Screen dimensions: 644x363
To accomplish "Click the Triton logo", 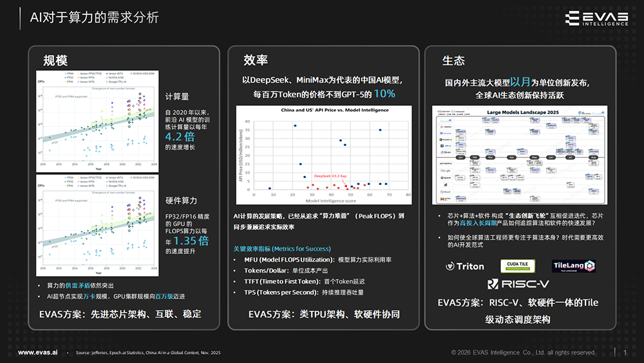I will tap(465, 266).
